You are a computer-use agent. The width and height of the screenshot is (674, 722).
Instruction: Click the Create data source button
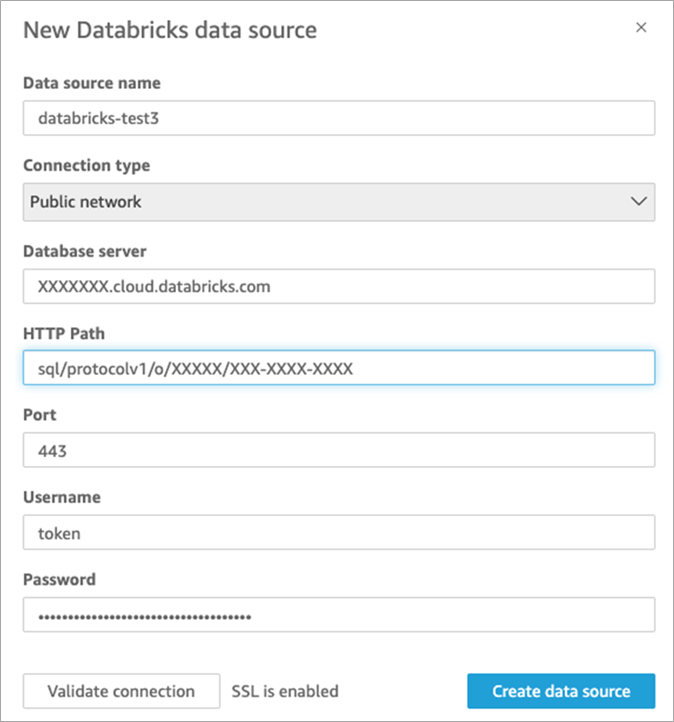pyautogui.click(x=561, y=691)
